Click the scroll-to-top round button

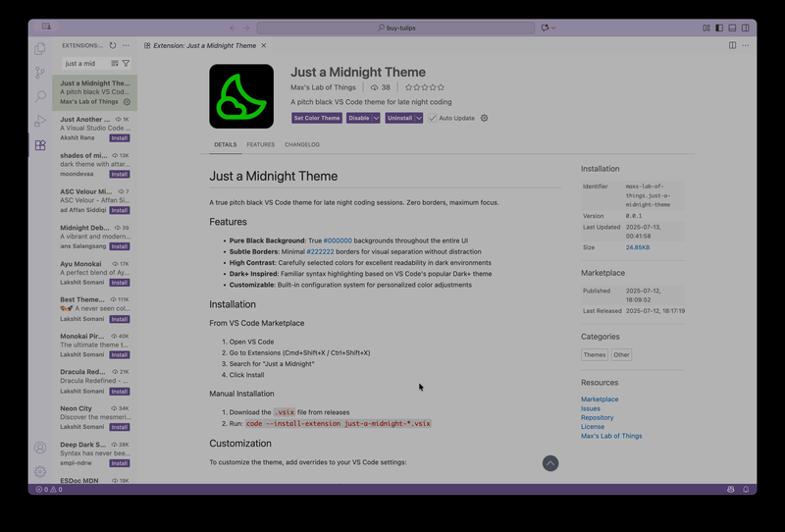point(550,463)
